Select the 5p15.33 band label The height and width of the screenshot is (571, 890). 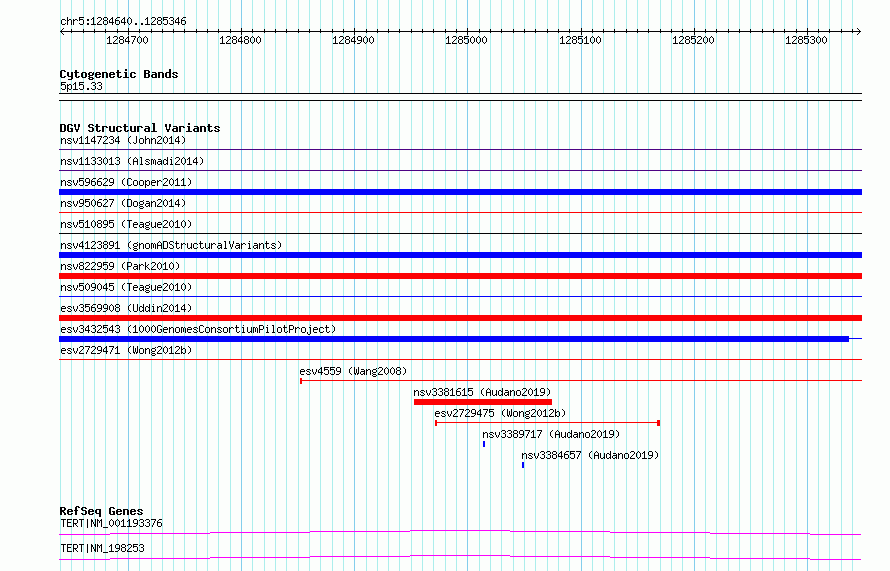pos(81,86)
